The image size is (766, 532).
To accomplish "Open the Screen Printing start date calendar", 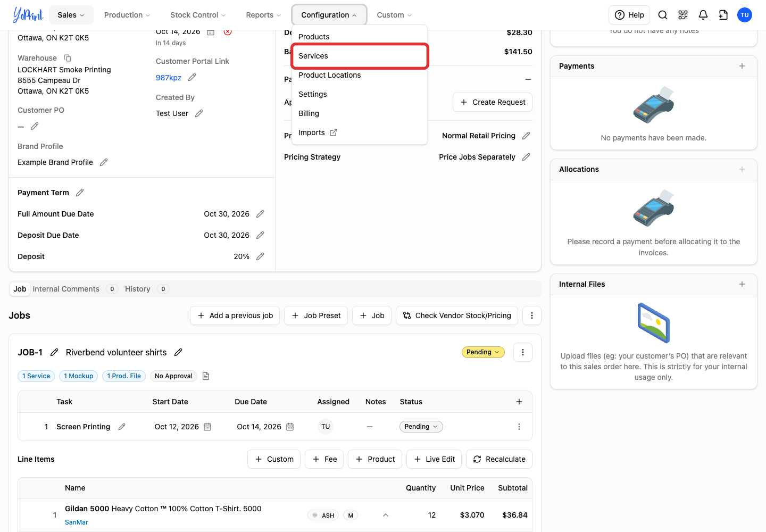I will click(x=207, y=427).
